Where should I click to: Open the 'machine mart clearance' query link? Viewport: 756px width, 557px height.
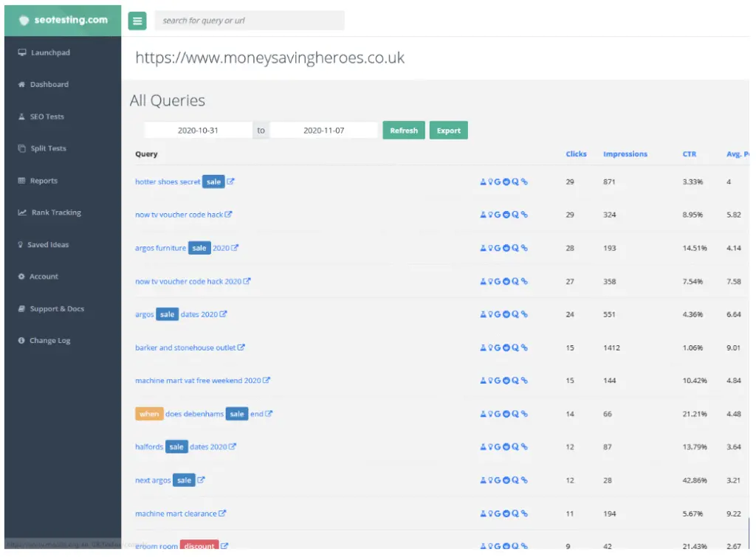tap(176, 513)
